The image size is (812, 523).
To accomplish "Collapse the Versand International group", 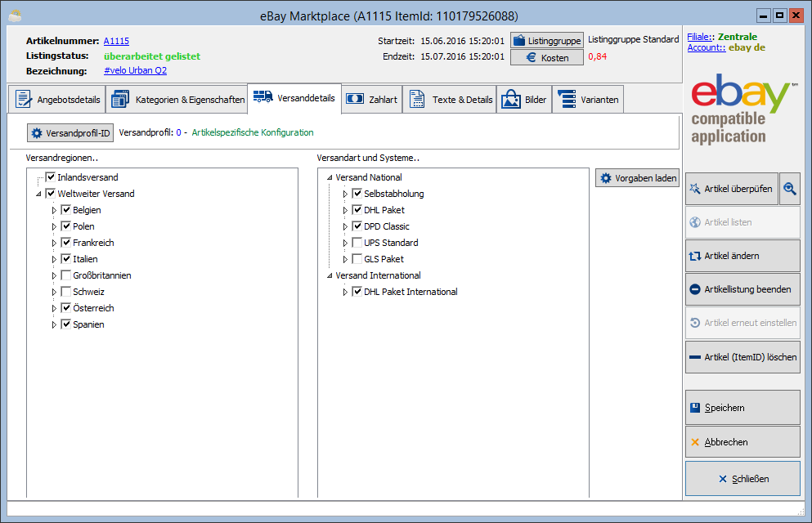I will coord(330,275).
